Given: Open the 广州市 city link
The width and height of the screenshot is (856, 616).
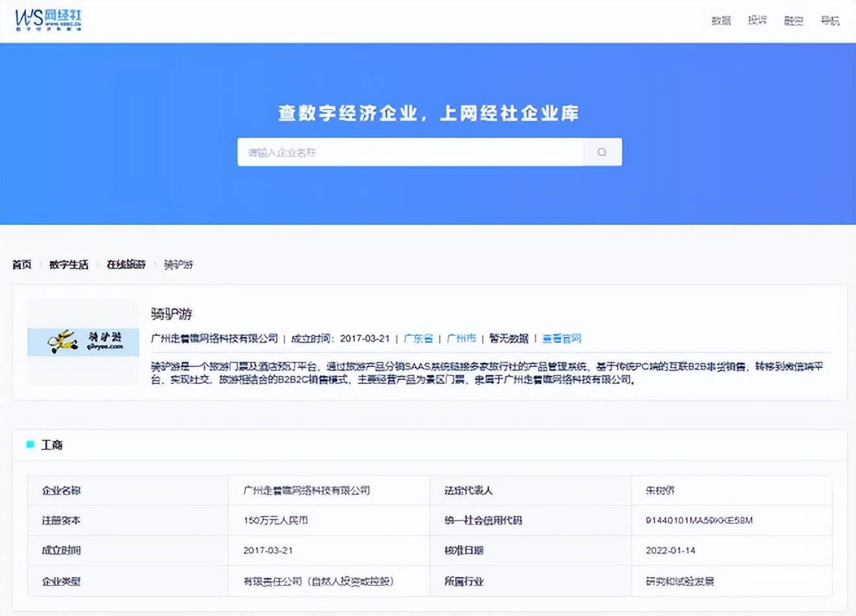Looking at the screenshot, I should click(x=461, y=338).
